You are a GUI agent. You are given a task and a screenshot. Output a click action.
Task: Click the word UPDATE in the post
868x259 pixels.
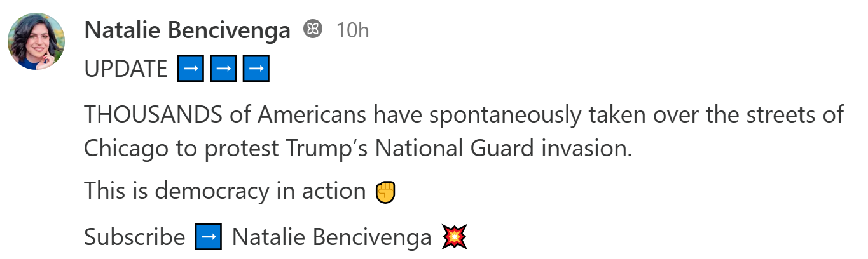[x=125, y=69]
